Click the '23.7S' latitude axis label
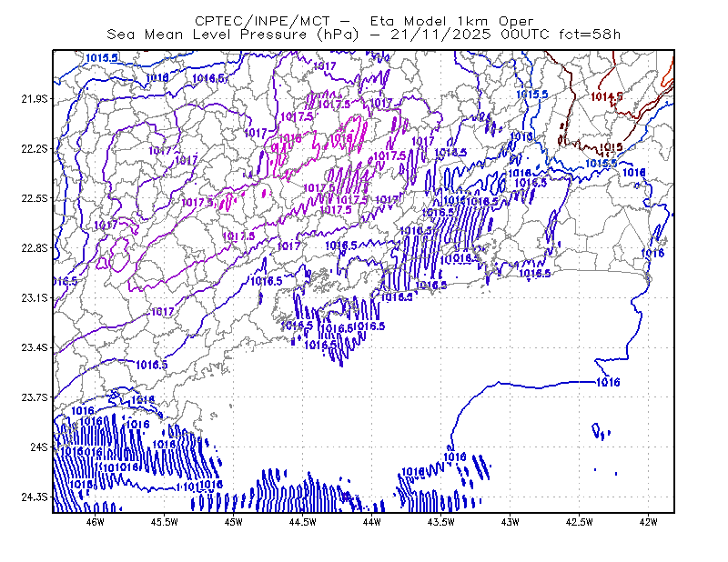 pyautogui.click(x=34, y=397)
